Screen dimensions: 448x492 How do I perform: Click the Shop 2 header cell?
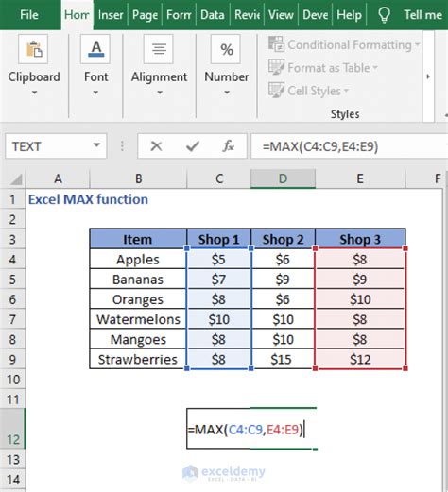(283, 239)
